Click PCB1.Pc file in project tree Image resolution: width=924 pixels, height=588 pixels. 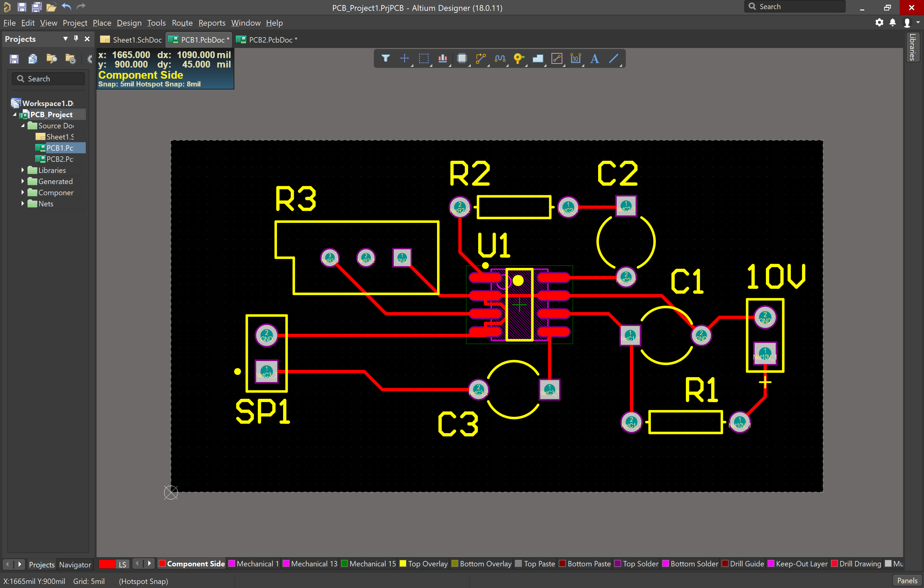tap(58, 148)
